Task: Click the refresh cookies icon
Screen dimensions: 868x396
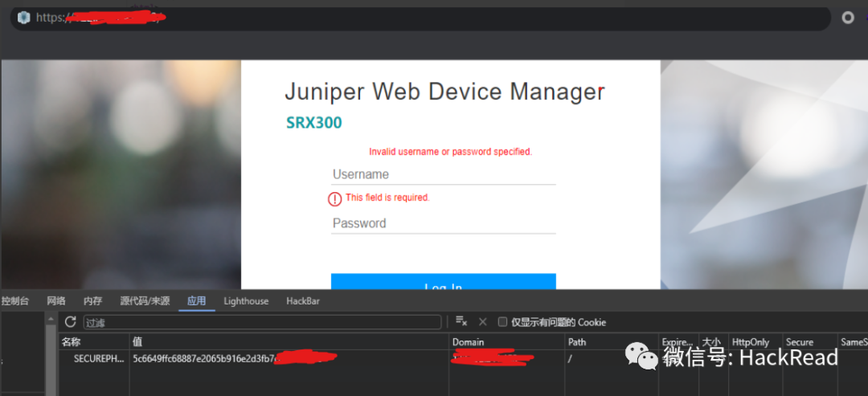Action: point(70,322)
